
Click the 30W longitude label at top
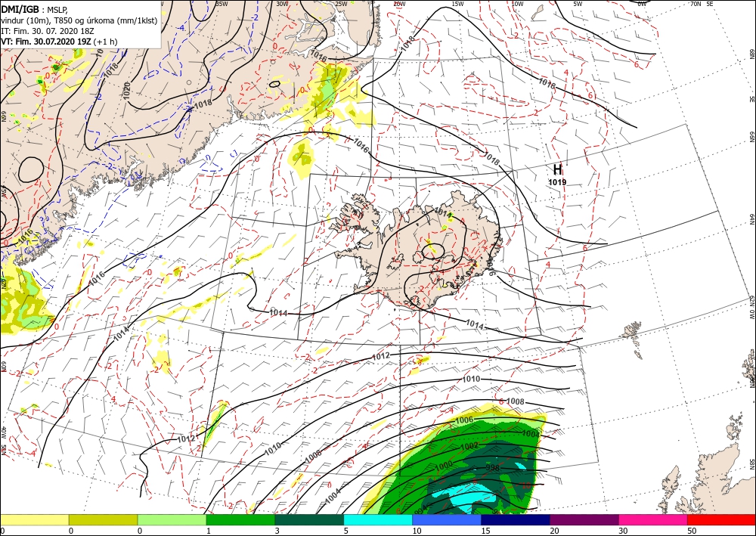[x=282, y=4]
